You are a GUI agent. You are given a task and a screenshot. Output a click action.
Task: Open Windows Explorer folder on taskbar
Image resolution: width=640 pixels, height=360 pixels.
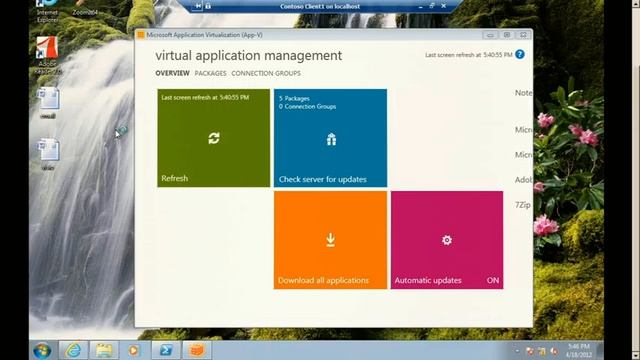(x=104, y=350)
